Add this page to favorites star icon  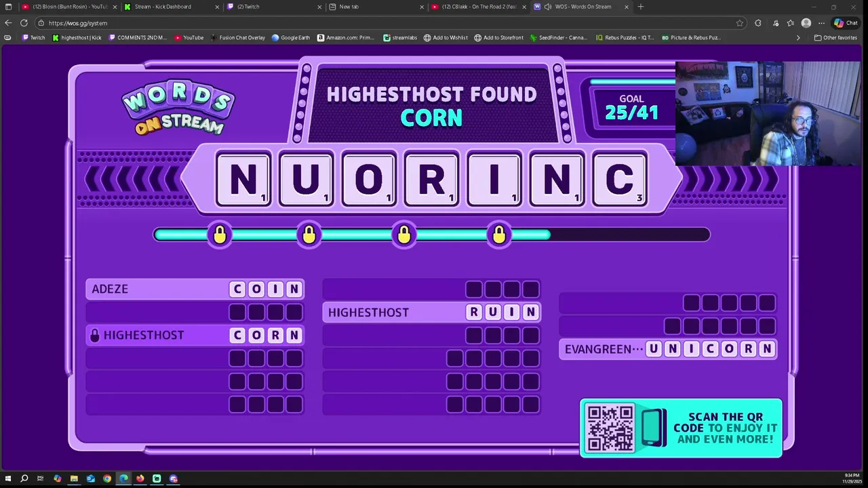(x=740, y=23)
